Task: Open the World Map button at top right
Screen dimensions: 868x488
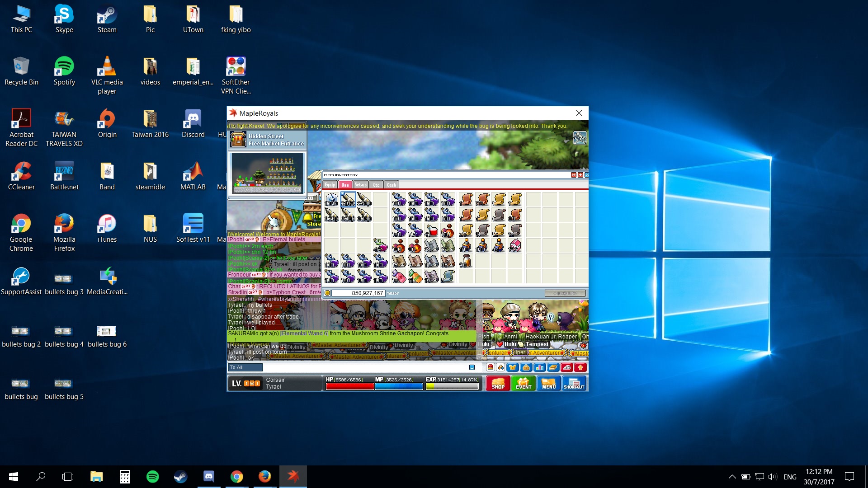Action: pos(580,138)
